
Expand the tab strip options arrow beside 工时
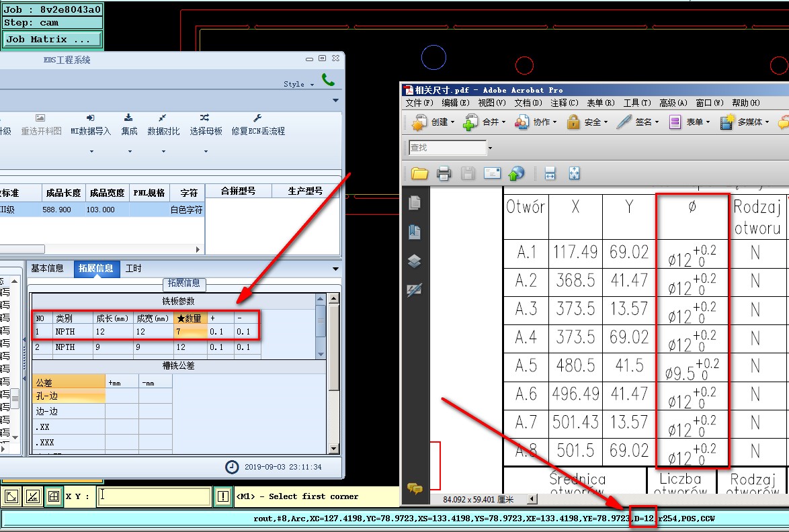click(335, 269)
